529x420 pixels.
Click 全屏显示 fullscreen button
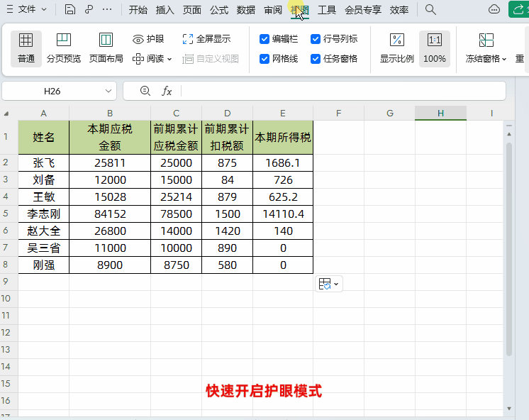coord(206,39)
